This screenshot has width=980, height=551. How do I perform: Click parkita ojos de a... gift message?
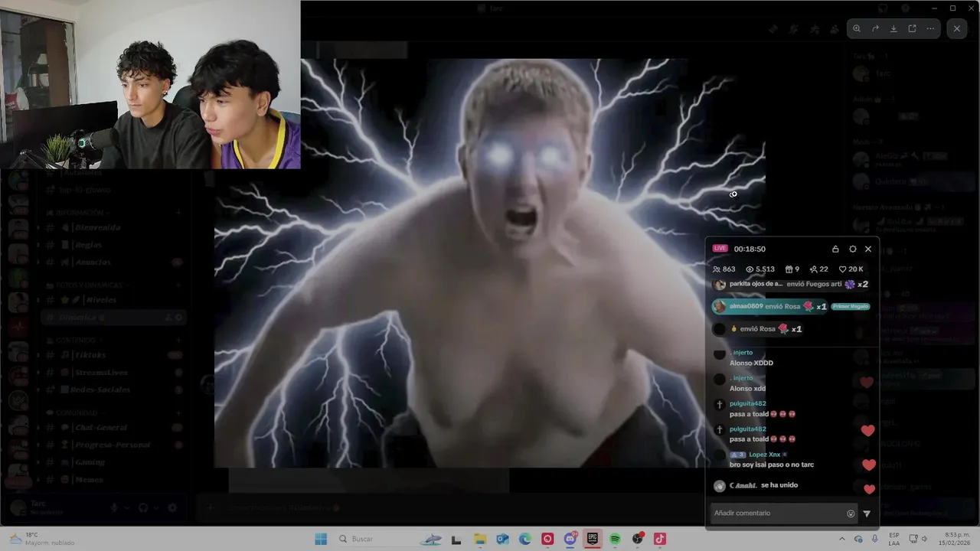click(x=791, y=284)
